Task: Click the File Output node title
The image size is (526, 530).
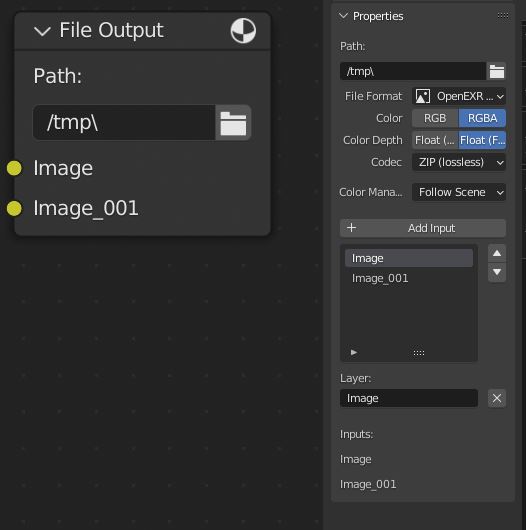Action: (112, 30)
